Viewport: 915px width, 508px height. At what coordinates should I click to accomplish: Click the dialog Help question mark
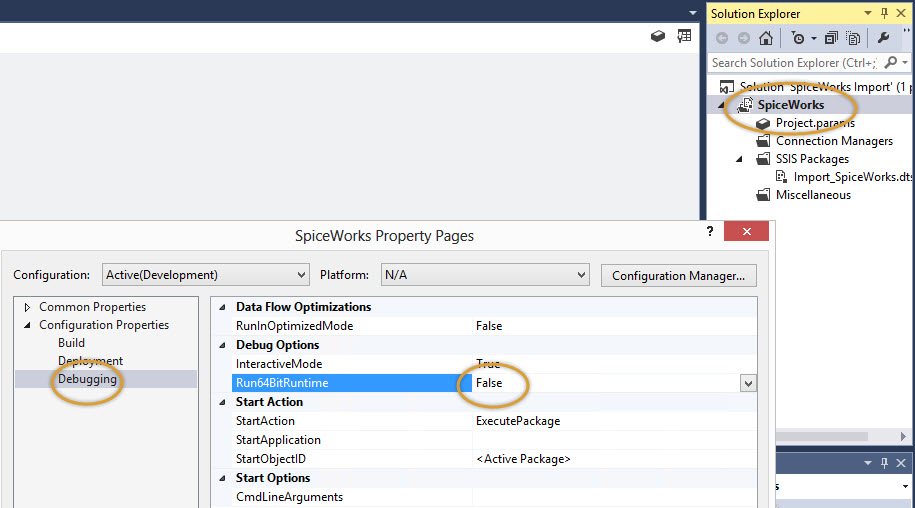[x=710, y=231]
